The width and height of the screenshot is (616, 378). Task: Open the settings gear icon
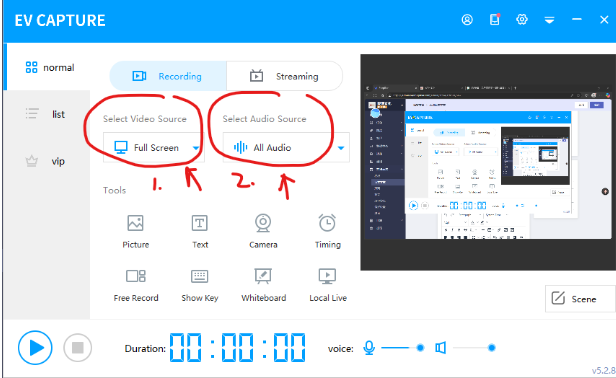tap(522, 19)
